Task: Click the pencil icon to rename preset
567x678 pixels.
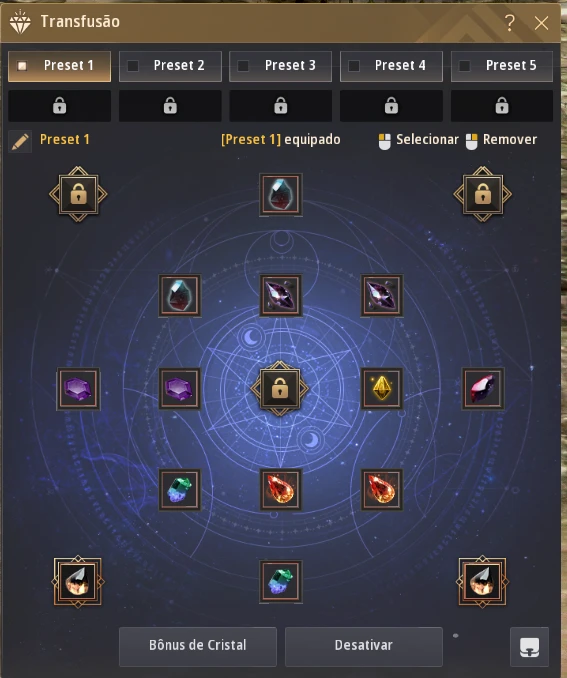Action: [20, 141]
